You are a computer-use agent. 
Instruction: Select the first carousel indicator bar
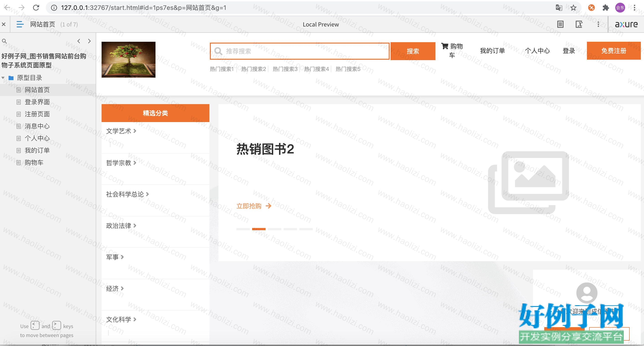[x=243, y=229]
